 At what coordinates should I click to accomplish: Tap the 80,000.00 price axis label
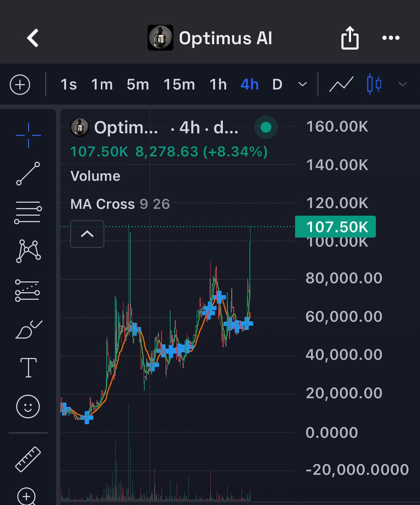point(344,278)
